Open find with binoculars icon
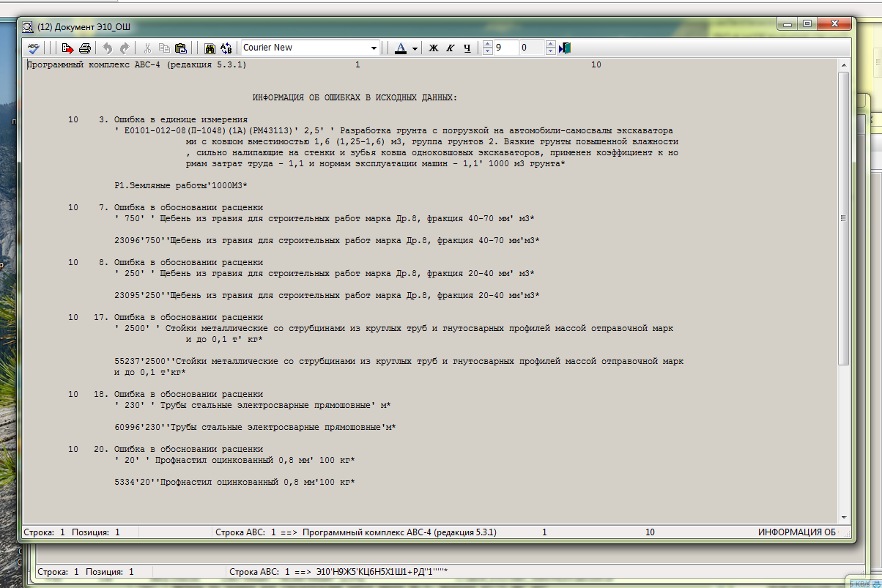The height and width of the screenshot is (588, 882). (x=210, y=48)
